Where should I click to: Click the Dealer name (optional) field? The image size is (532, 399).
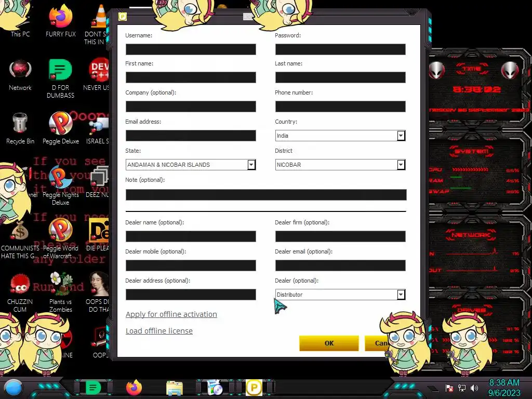(x=191, y=236)
